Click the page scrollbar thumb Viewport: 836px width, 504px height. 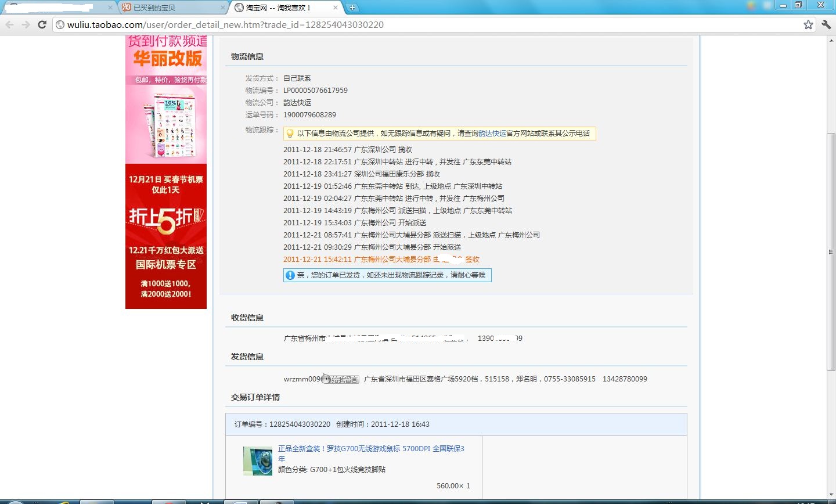tap(831, 252)
